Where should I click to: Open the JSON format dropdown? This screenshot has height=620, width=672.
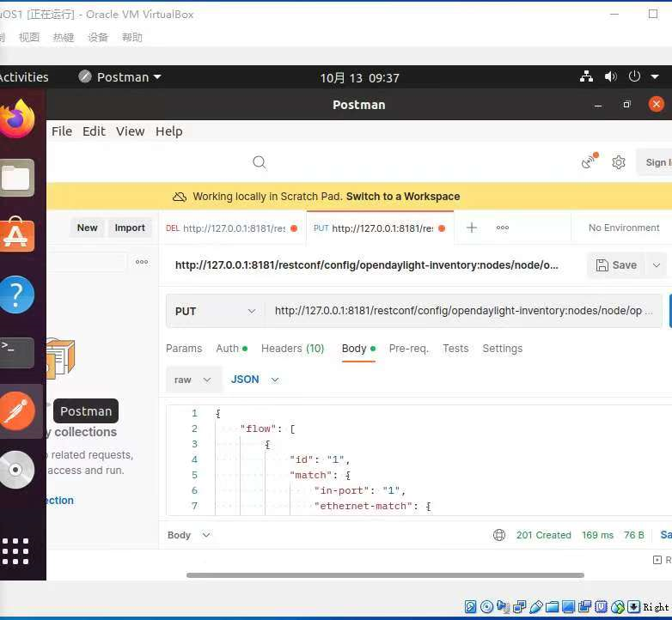click(x=255, y=380)
